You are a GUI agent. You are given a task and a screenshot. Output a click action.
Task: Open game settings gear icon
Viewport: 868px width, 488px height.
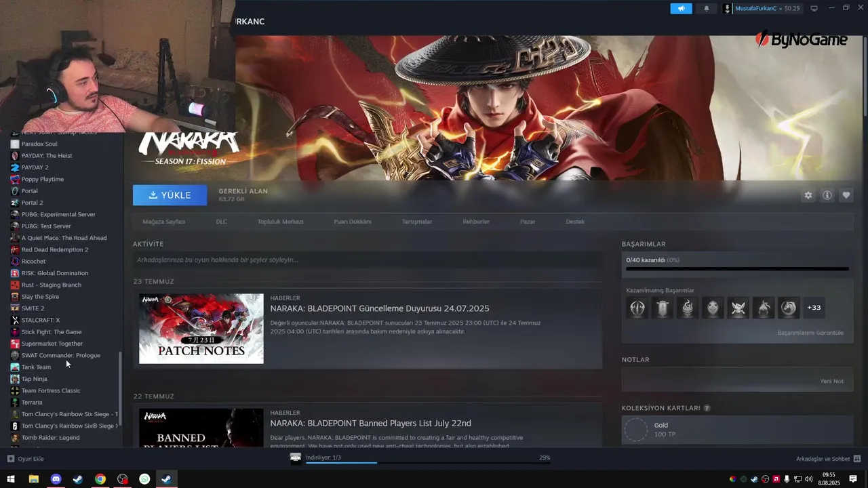[x=808, y=195]
